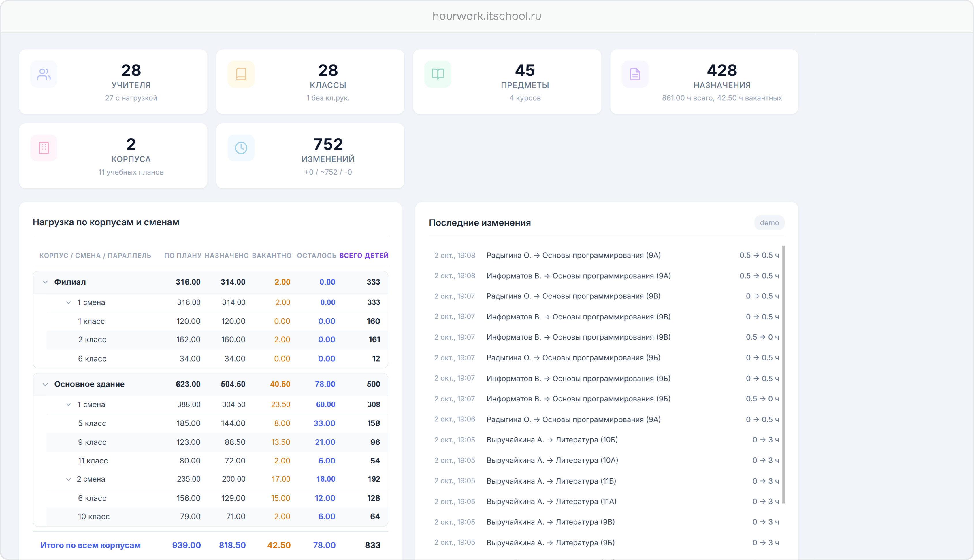This screenshot has width=974, height=560.
Task: Click the Итого по всем корпусам label
Action: [91, 545]
